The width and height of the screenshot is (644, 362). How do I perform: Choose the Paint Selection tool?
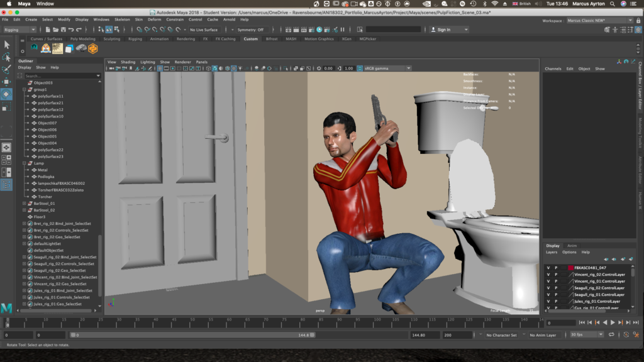coord(6,69)
